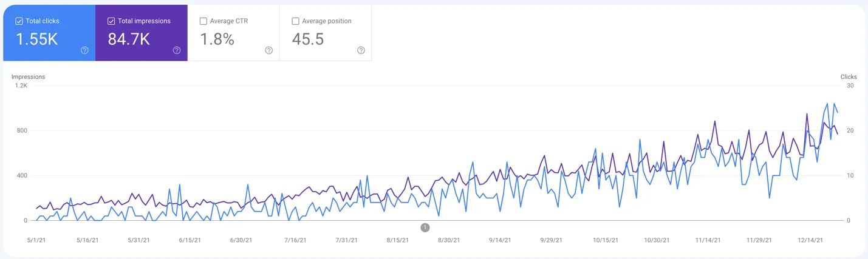The image size is (868, 259).
Task: Click the 10/15/21 date on x-axis
Action: tap(606, 240)
